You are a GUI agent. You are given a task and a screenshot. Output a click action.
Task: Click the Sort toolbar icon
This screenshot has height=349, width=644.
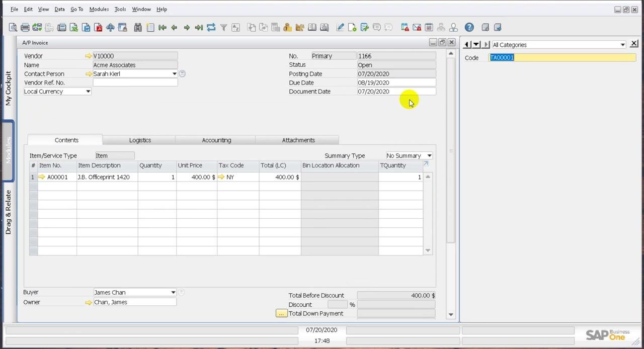pos(235,28)
